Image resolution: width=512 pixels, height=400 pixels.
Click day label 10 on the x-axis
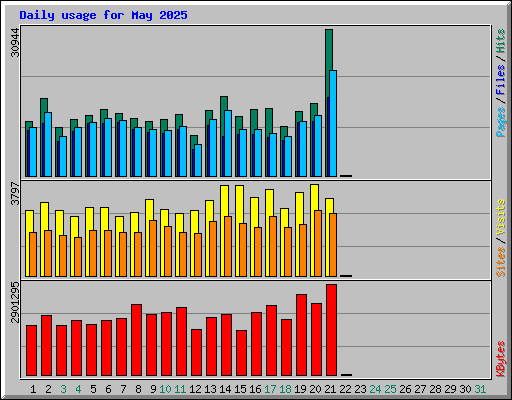pos(165,389)
